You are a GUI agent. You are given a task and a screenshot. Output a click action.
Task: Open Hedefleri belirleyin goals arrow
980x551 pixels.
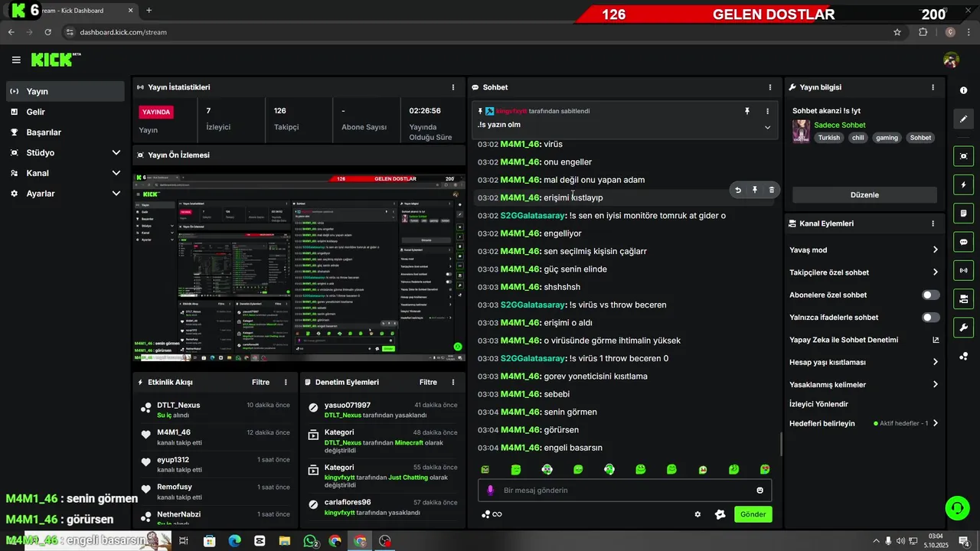(x=935, y=423)
